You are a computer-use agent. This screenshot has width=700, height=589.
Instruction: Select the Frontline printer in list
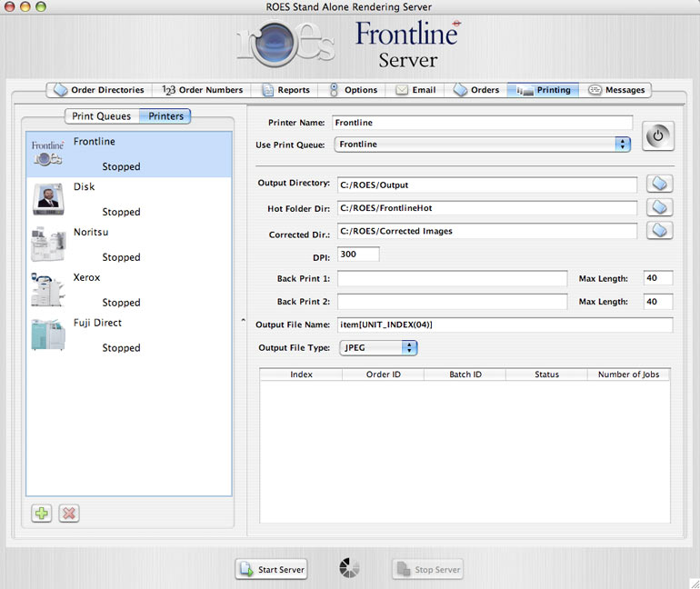click(x=129, y=154)
